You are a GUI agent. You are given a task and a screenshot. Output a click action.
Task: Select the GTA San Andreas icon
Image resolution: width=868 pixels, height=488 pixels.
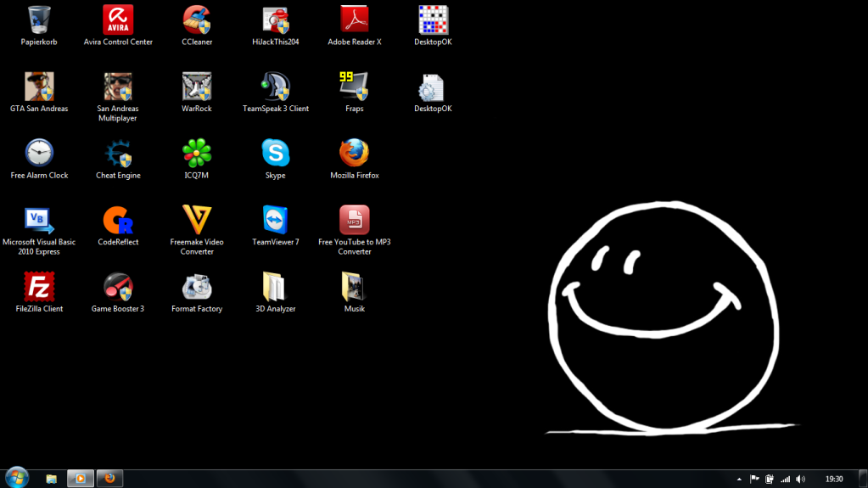39,87
